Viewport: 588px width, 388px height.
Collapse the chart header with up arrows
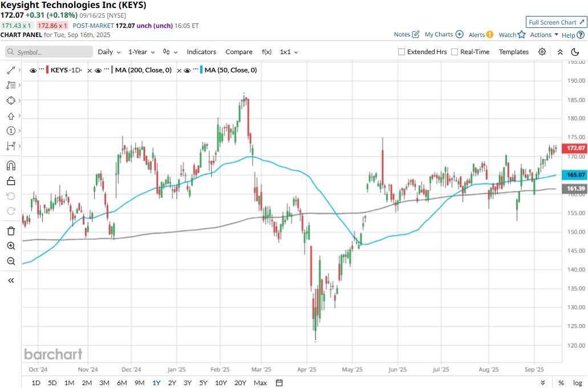pos(560,52)
